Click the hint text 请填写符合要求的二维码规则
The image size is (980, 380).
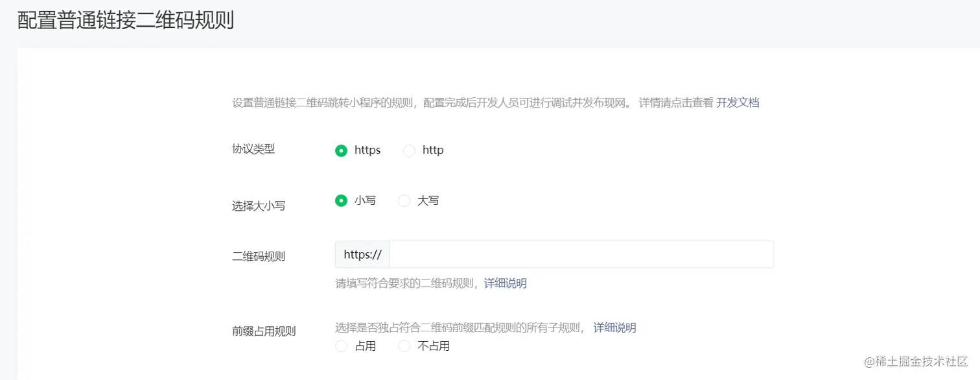[x=406, y=283]
